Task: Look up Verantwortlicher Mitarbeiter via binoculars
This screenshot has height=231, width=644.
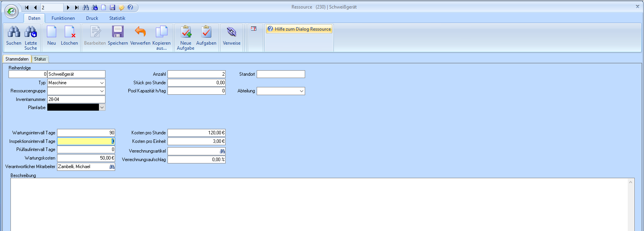Action: click(x=112, y=167)
